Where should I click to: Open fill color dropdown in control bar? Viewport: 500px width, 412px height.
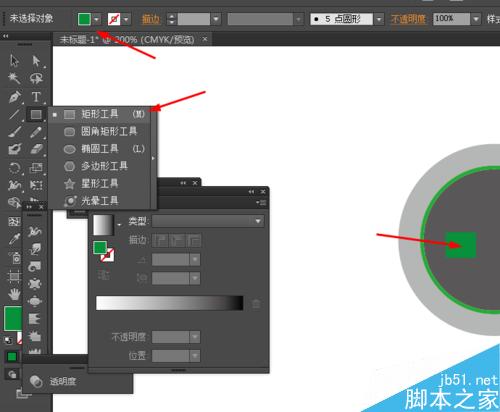pyautogui.click(x=97, y=19)
